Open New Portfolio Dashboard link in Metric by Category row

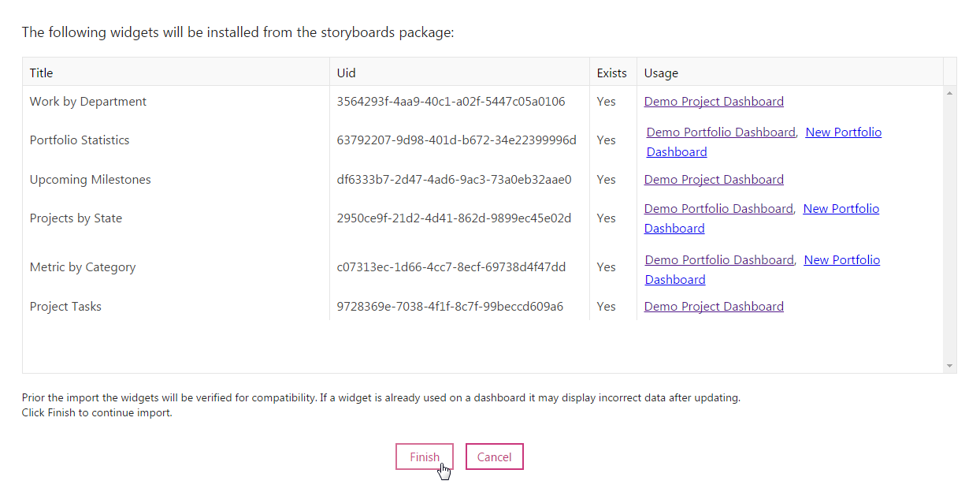click(x=842, y=259)
